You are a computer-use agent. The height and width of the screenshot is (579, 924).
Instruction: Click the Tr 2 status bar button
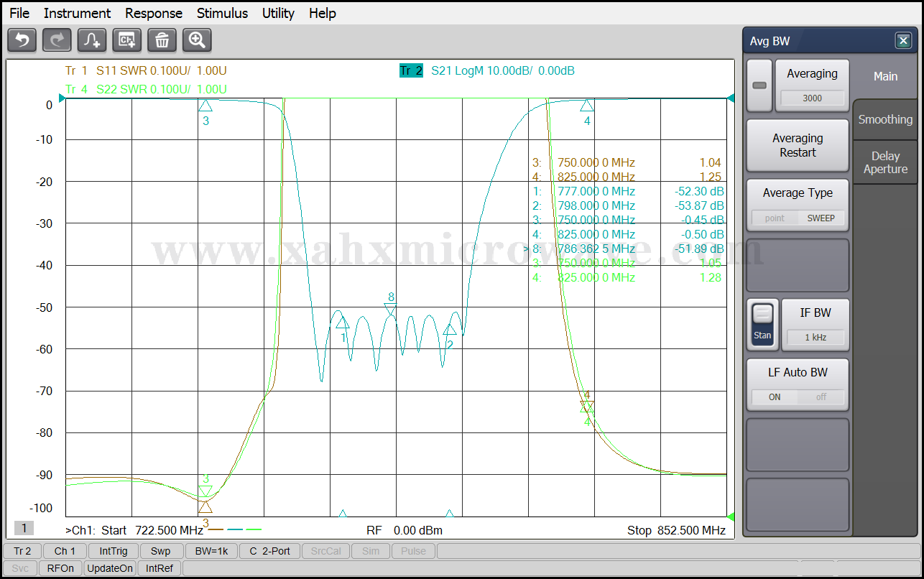point(22,551)
